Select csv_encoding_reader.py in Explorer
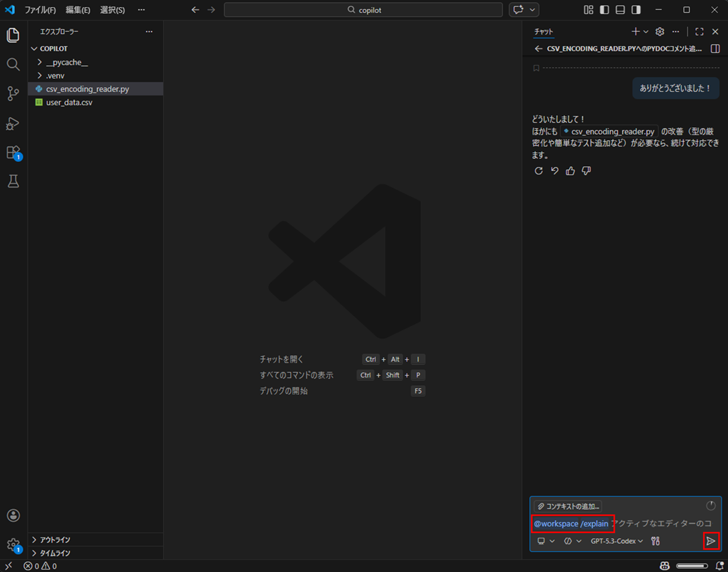 tap(87, 88)
